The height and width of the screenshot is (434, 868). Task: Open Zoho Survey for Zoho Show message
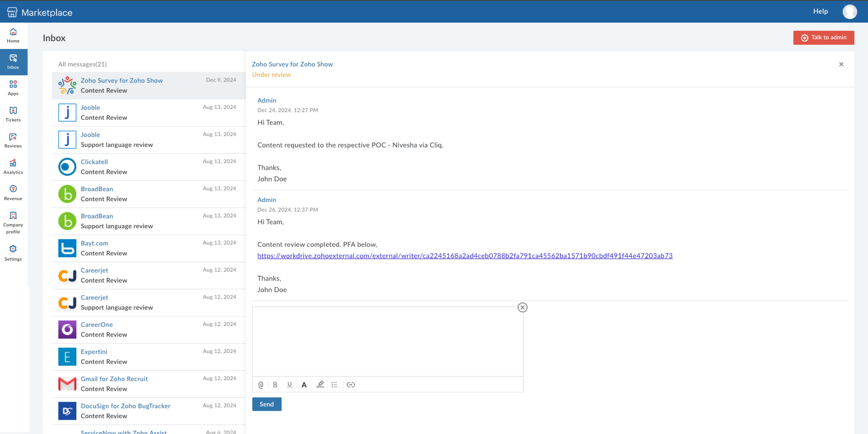[x=148, y=85]
